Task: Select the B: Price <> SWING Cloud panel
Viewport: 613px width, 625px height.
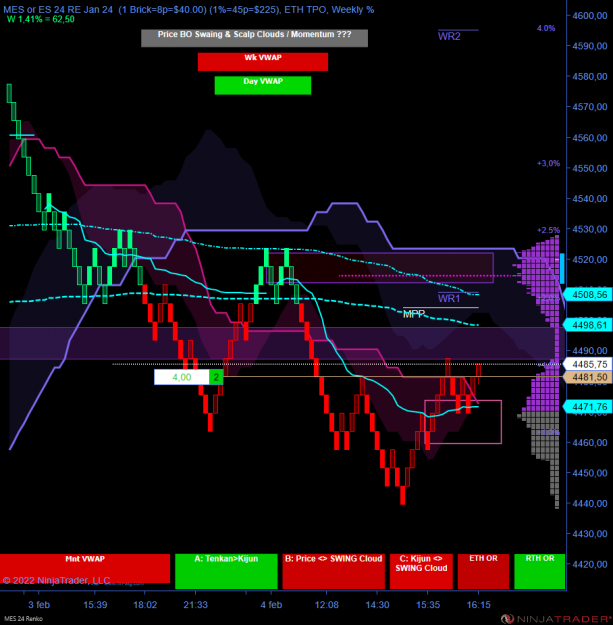Action: pos(334,571)
